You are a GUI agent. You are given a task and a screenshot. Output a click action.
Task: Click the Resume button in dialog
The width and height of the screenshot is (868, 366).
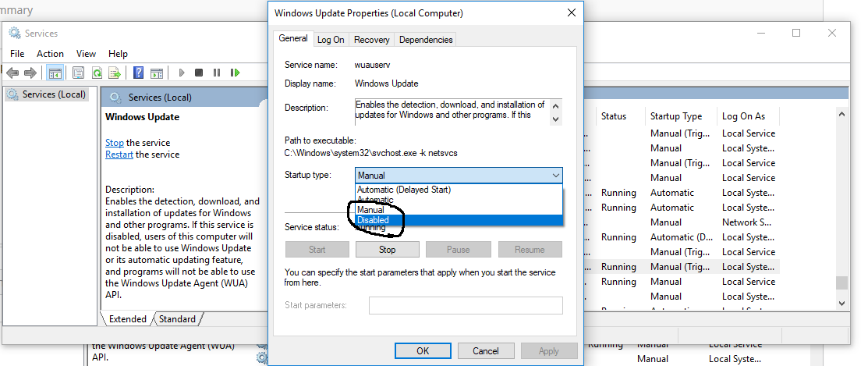pyautogui.click(x=530, y=250)
